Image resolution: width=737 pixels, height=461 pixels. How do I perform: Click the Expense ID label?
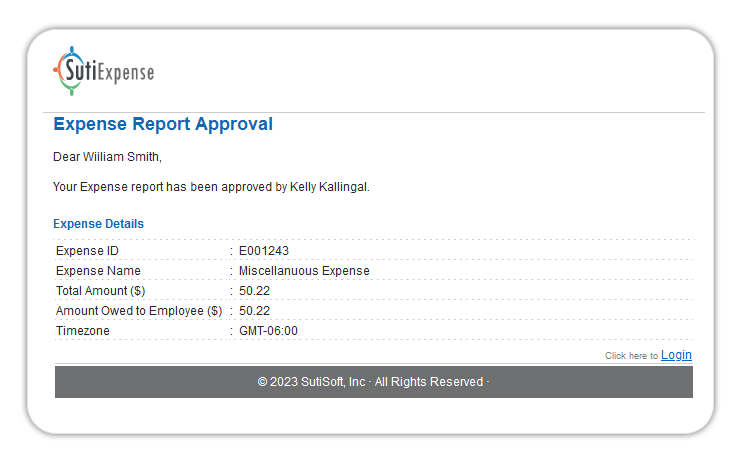(87, 251)
